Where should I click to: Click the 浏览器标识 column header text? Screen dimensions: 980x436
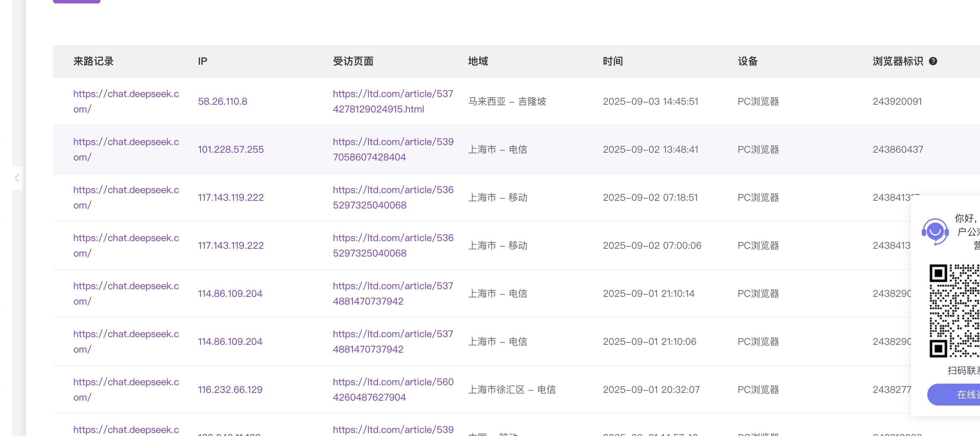pyautogui.click(x=897, y=61)
